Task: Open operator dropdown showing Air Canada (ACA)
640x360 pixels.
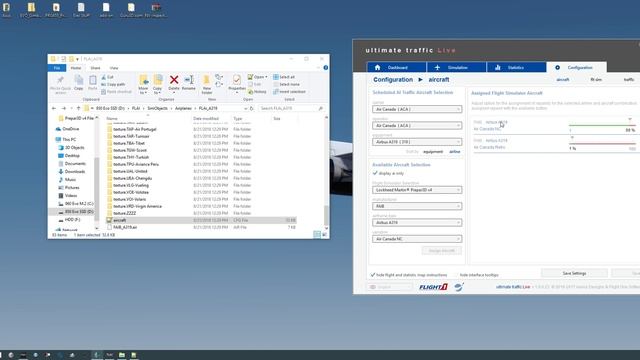Action: point(417,125)
